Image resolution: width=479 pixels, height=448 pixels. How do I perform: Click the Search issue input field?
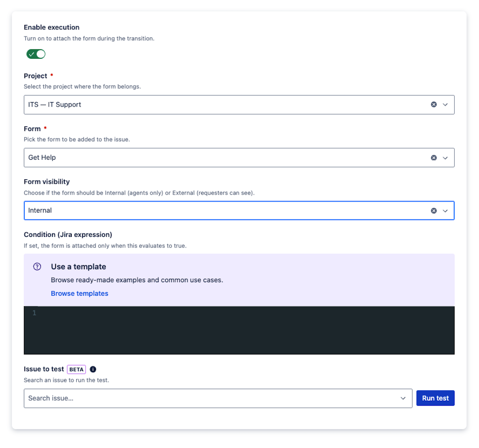click(209, 398)
